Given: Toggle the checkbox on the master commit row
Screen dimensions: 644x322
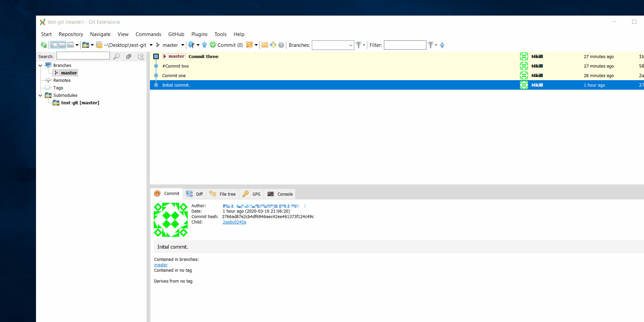Looking at the screenshot, I should [156, 56].
